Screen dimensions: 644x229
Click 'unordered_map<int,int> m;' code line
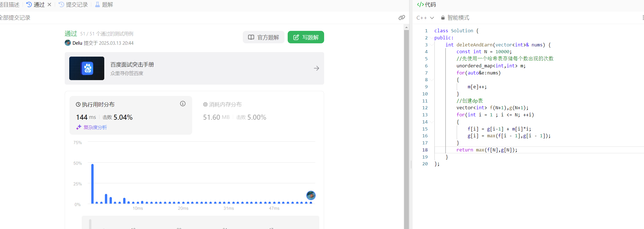(491, 66)
